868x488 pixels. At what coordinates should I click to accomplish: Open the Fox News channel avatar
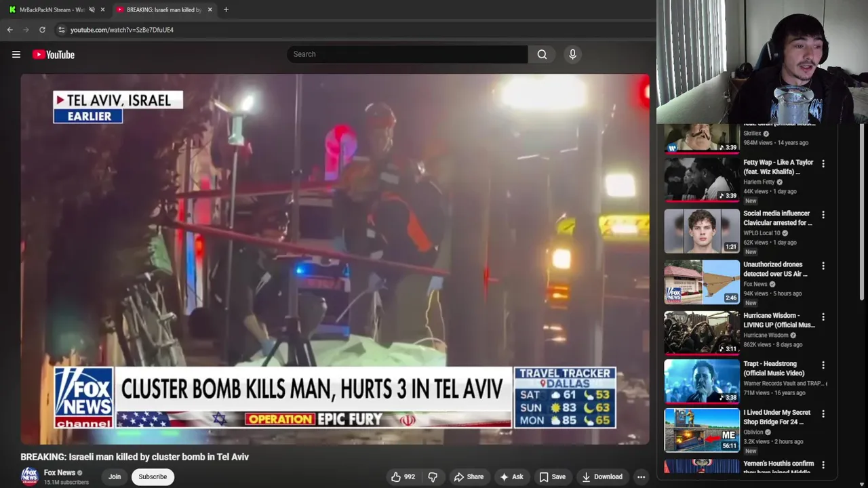(29, 476)
